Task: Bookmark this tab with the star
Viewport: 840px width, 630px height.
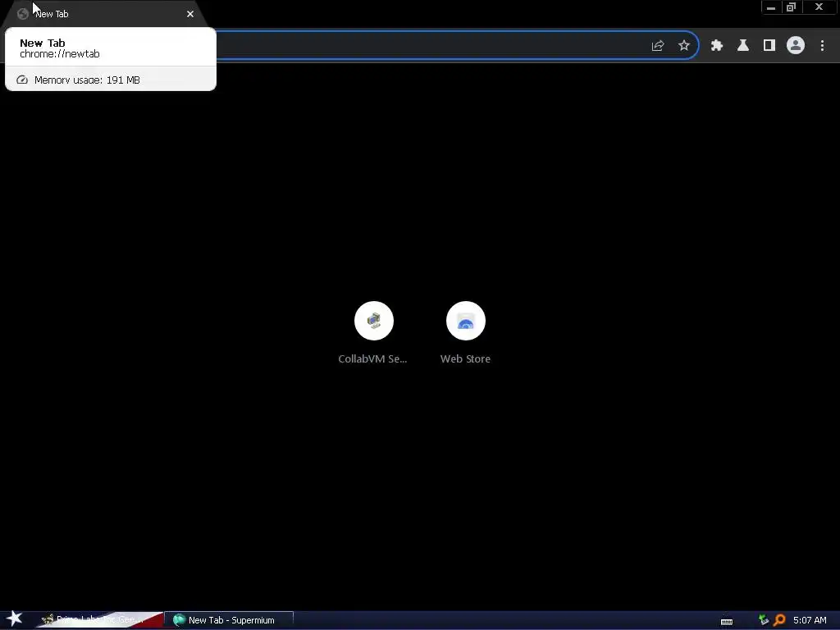Action: pyautogui.click(x=683, y=46)
